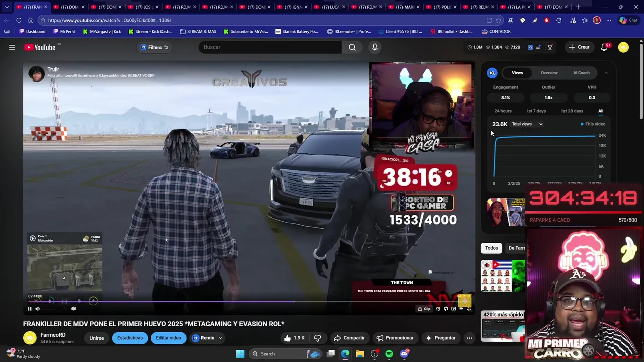Click the Preguntar ask button
644x362 pixels.
coord(440,338)
